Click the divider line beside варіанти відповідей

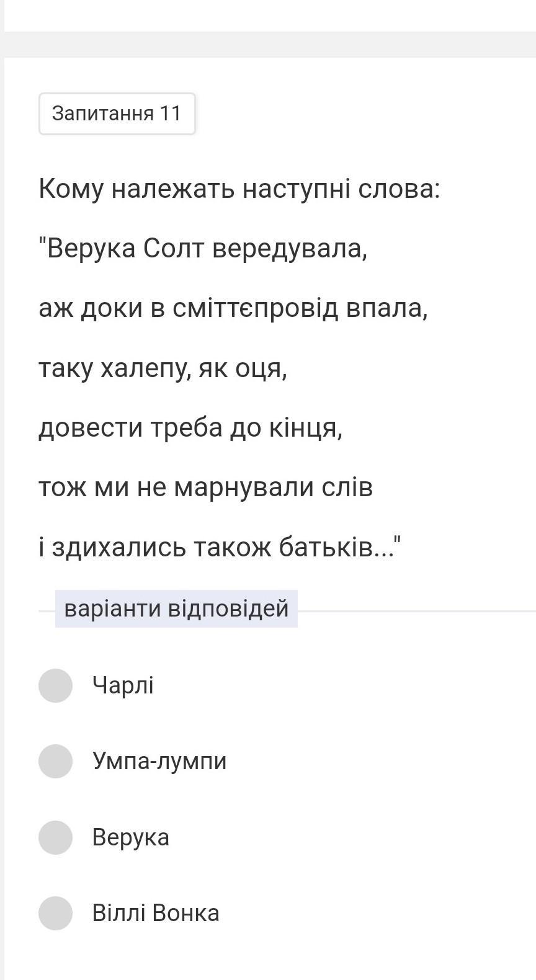[416, 611]
